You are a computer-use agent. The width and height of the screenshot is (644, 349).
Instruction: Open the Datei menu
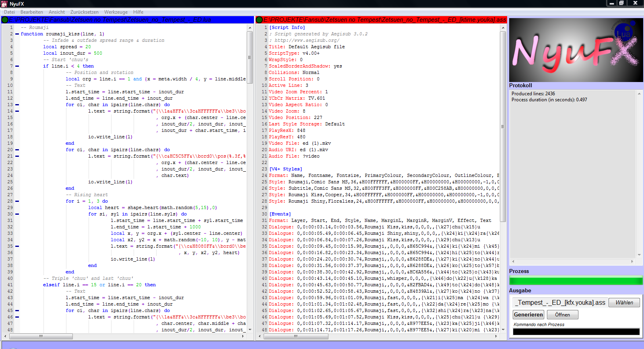9,12
